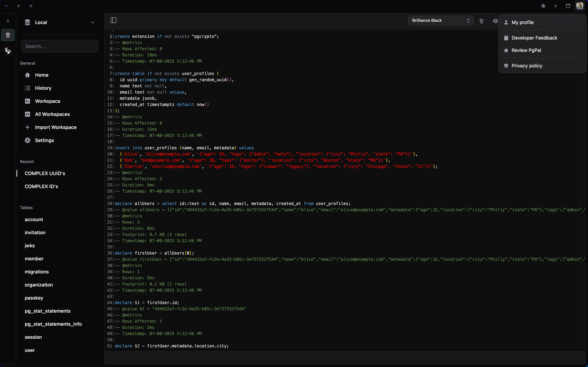This screenshot has width=588, height=367.
Task: Show All Workspaces
Action: (x=60, y=114)
